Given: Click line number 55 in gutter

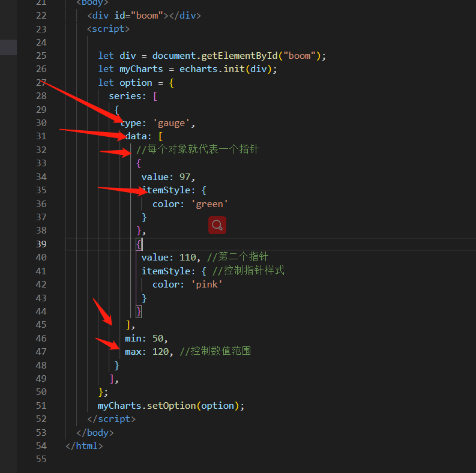Looking at the screenshot, I should pos(41,459).
